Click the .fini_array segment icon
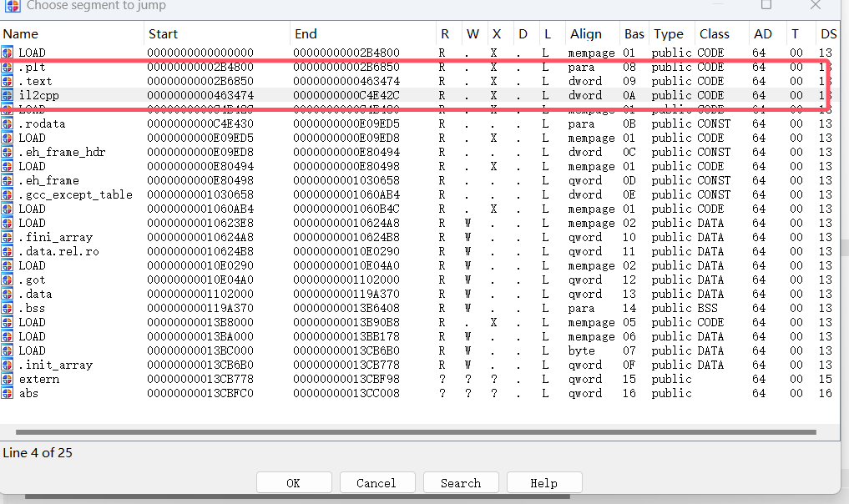The width and height of the screenshot is (849, 504). point(7,237)
